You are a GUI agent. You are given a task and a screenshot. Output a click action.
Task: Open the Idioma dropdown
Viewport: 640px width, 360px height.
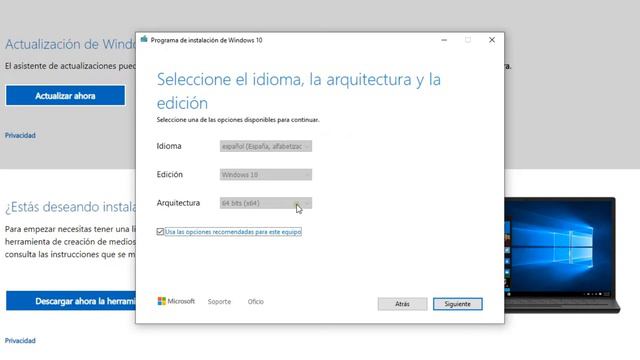pos(266,146)
